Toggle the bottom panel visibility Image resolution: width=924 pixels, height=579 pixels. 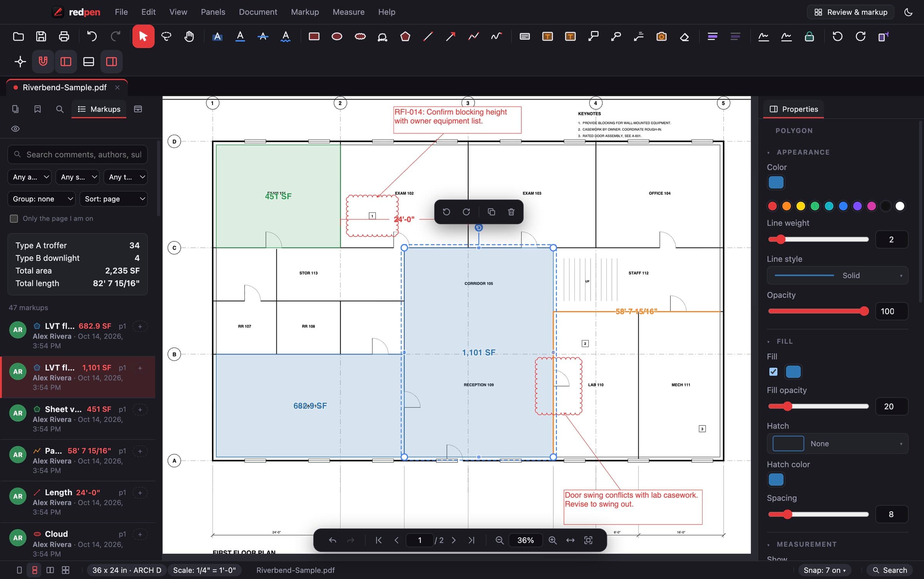tap(89, 61)
